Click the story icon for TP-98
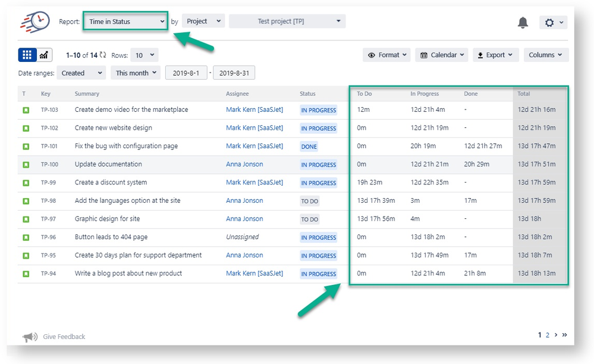The width and height of the screenshot is (594, 364). (26, 201)
